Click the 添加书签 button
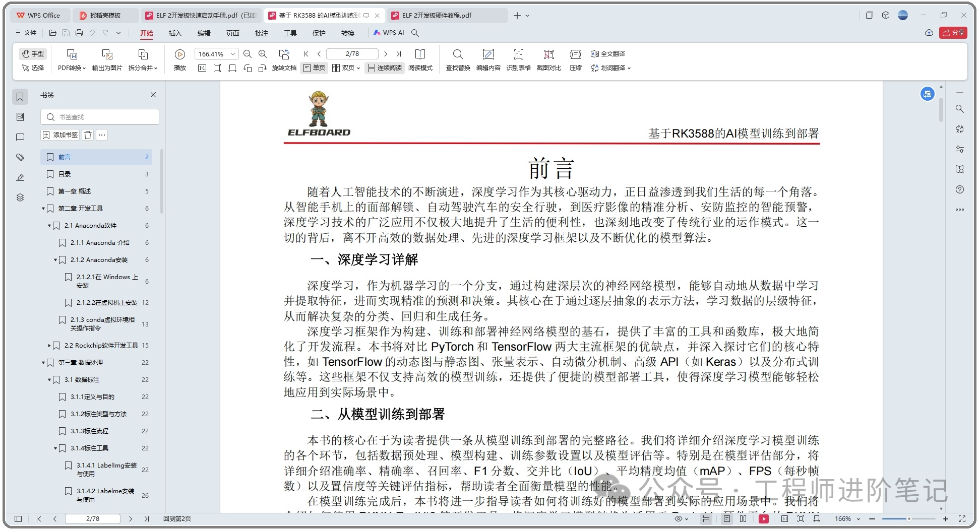980x530 pixels. tap(60, 135)
